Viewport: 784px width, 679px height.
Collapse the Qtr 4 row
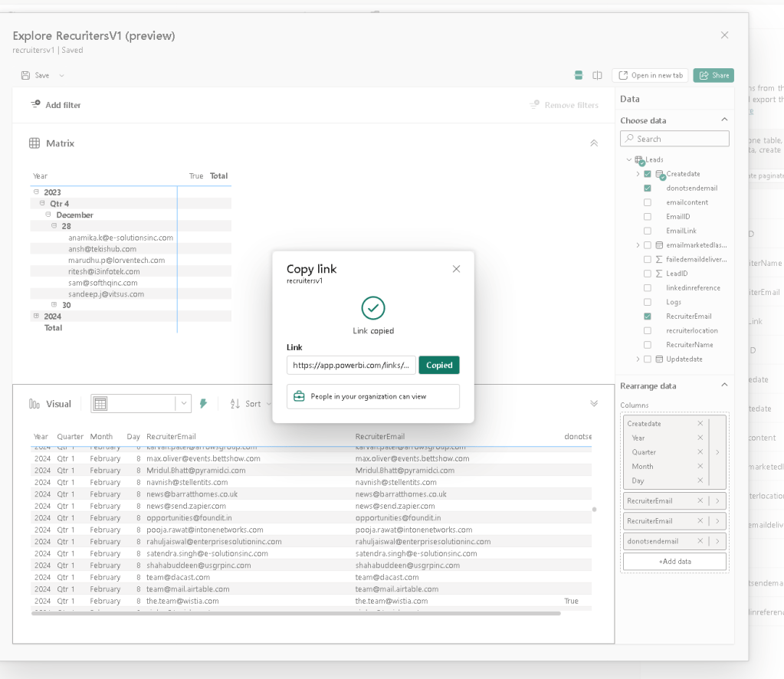click(x=42, y=204)
